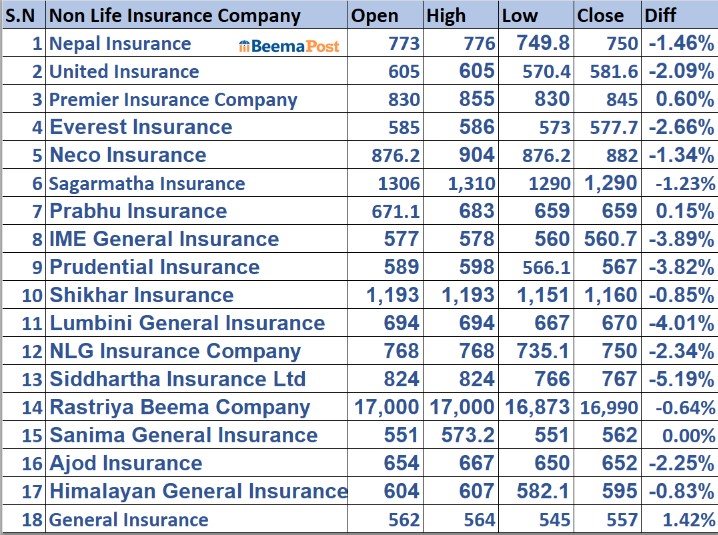718x535 pixels.
Task: Click the S.N column header
Action: coord(22,15)
